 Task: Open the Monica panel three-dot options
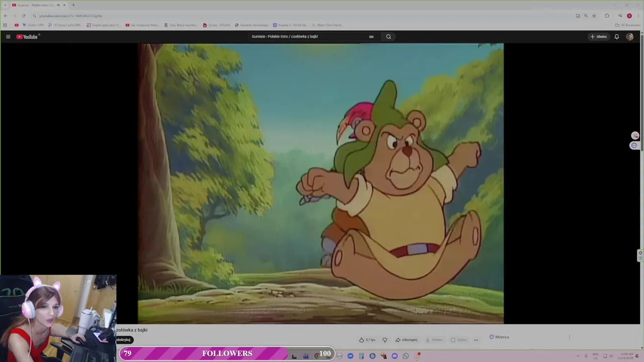[570, 337]
